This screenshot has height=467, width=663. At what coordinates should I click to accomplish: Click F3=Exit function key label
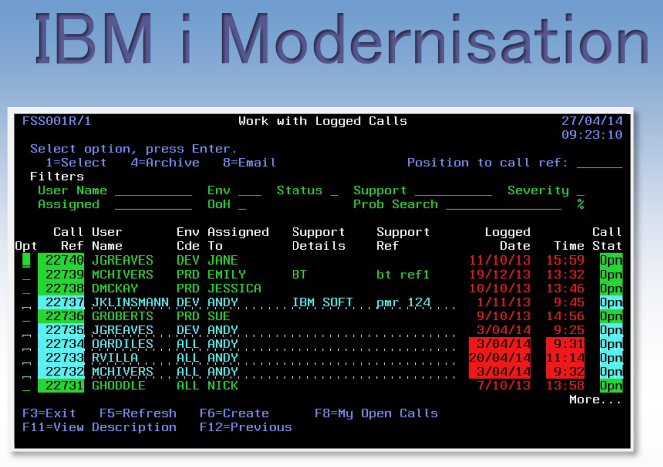point(49,413)
